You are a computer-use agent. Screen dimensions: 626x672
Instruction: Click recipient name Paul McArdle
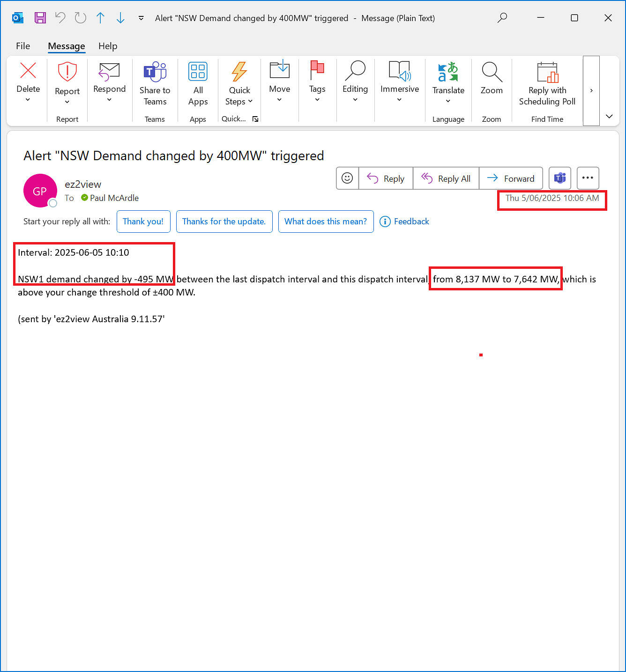[114, 198]
